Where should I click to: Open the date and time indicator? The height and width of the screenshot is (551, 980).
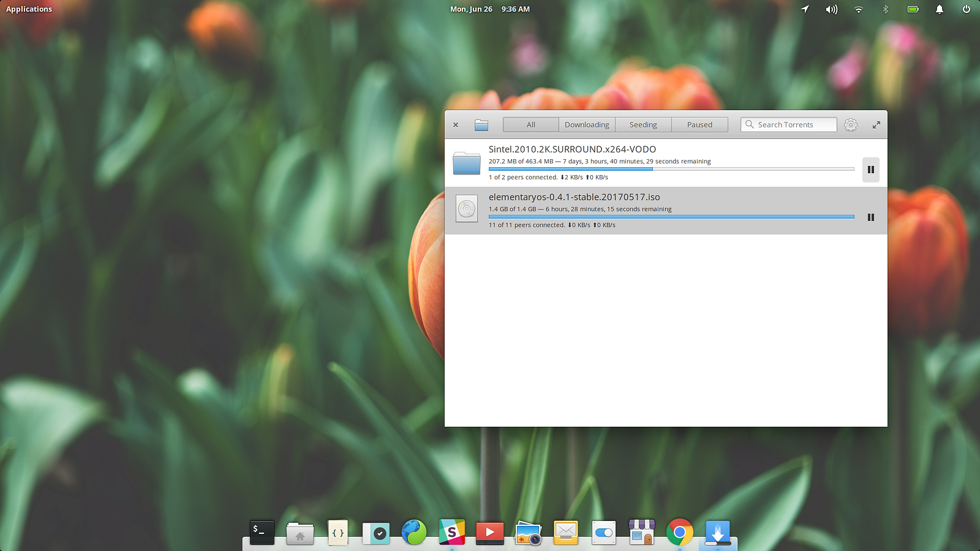[x=490, y=9]
